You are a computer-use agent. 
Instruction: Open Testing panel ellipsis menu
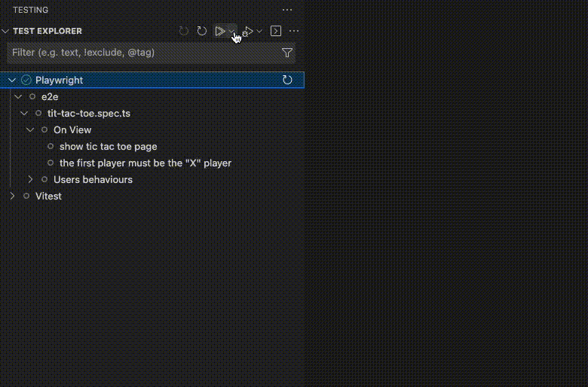point(287,10)
